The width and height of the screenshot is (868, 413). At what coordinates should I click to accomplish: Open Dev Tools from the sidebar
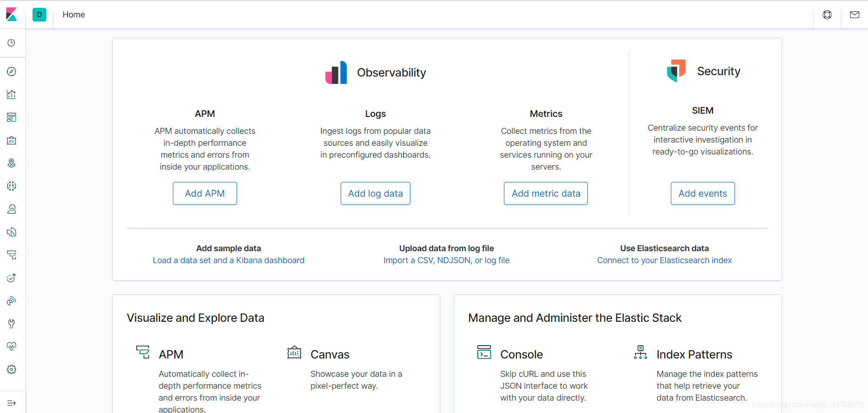pyautogui.click(x=11, y=324)
